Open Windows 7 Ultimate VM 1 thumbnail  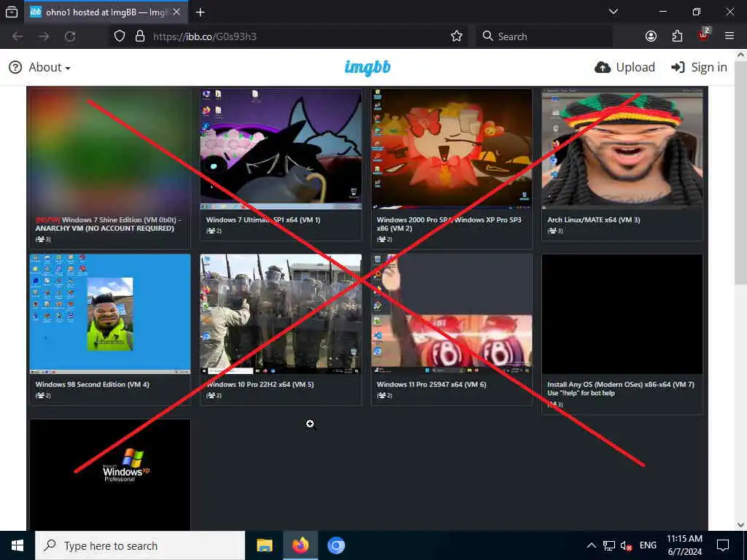tap(281, 149)
